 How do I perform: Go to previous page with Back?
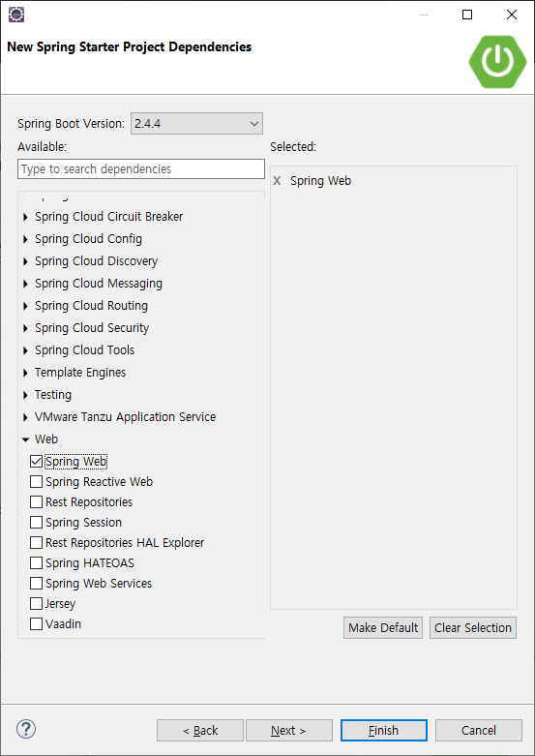point(200,731)
